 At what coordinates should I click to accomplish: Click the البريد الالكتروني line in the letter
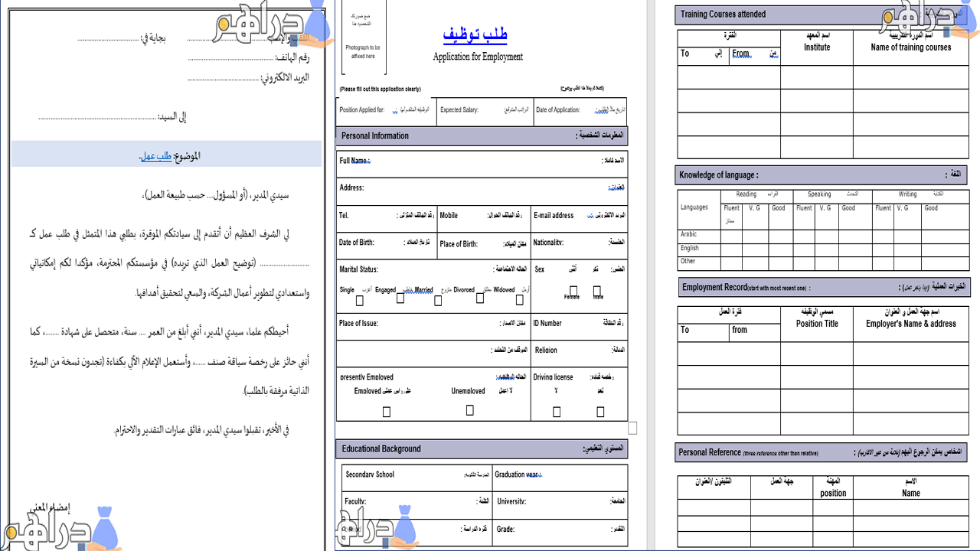tap(249, 78)
